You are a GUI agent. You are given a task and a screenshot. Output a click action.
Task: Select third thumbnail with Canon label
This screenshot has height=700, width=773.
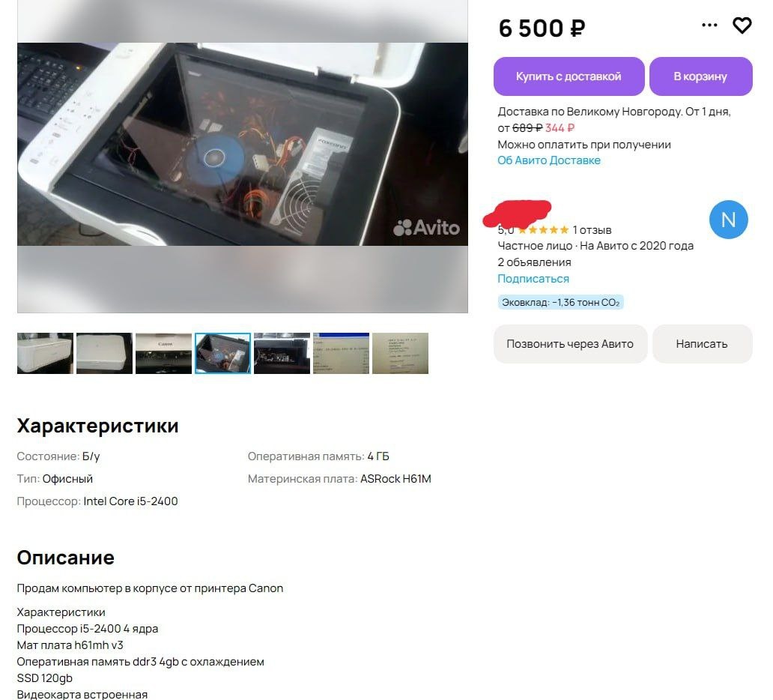(164, 353)
